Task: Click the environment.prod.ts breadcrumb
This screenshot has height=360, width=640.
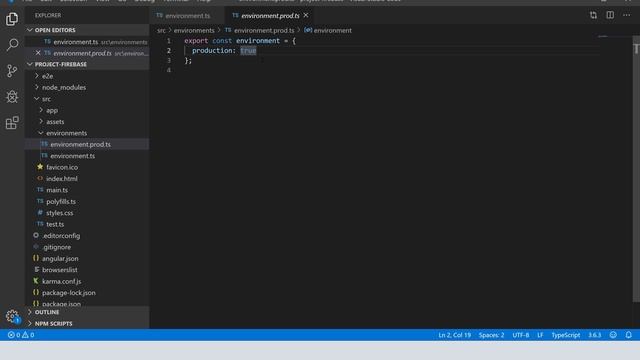Action: coord(260,30)
